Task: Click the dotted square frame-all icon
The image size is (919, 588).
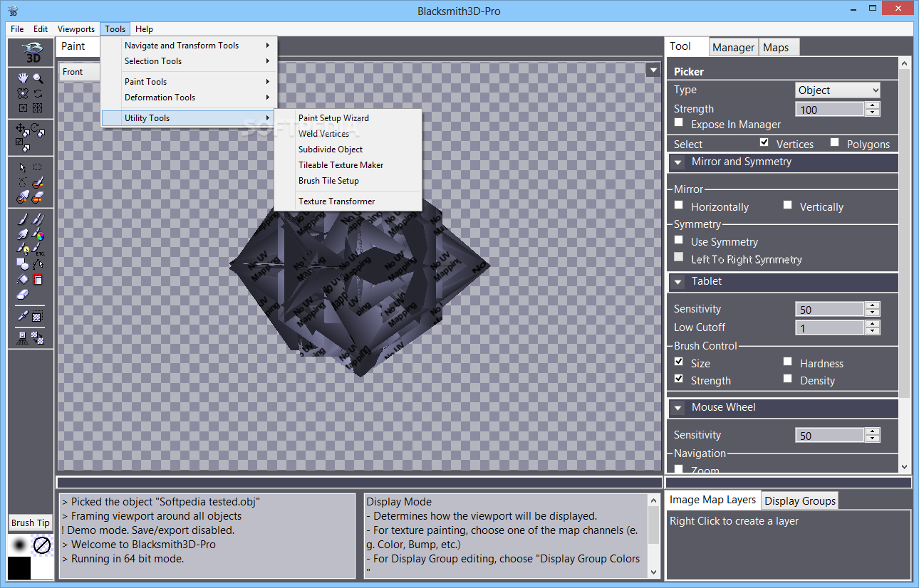Action: click(38, 108)
